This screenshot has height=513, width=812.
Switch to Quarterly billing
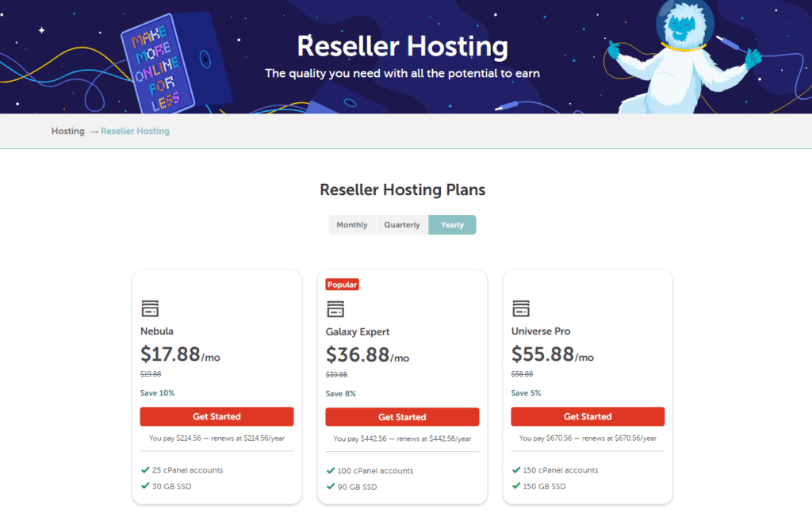(401, 224)
